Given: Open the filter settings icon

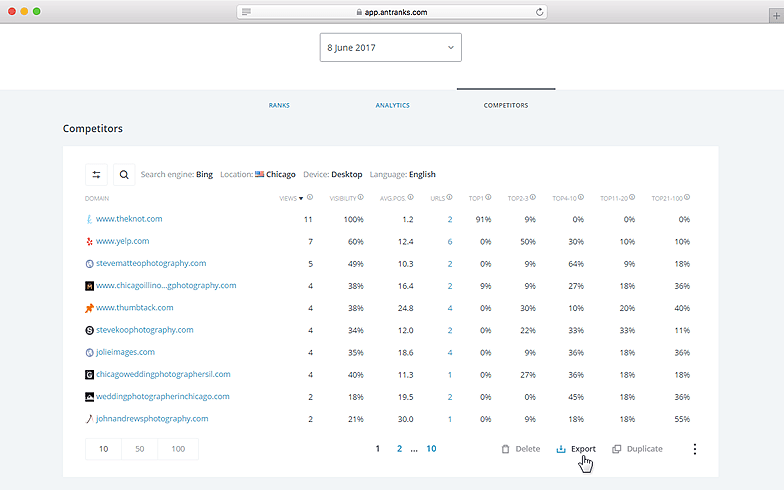Looking at the screenshot, I should 97,175.
